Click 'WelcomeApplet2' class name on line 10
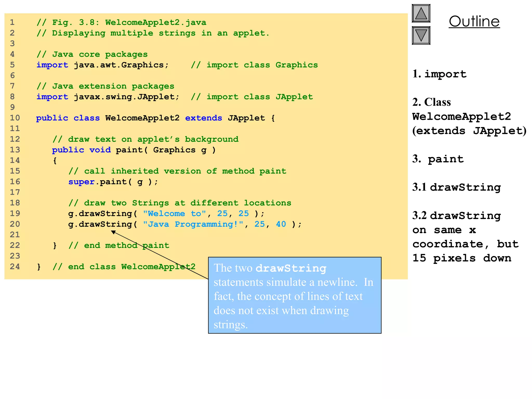Viewport: 532px width, 399px height. [142, 118]
